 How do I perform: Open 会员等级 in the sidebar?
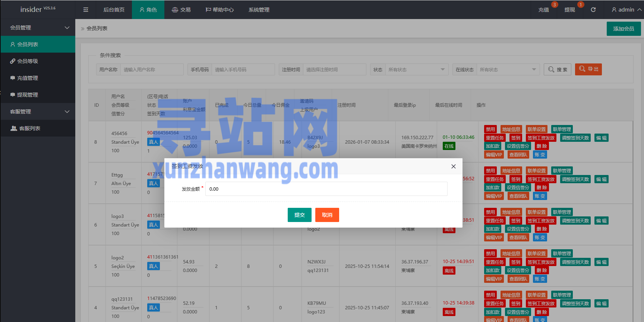[x=28, y=61]
